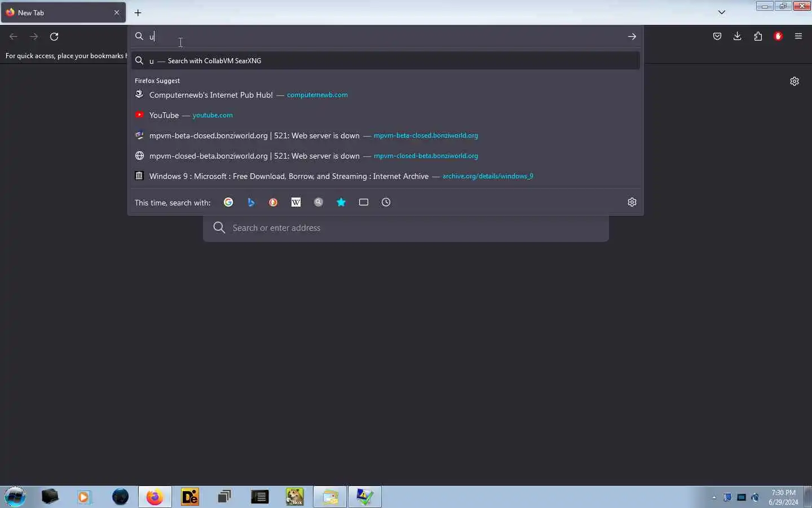Image resolution: width=812 pixels, height=508 pixels.
Task: Click the red uBlock Origin shield icon
Action: coord(779,37)
